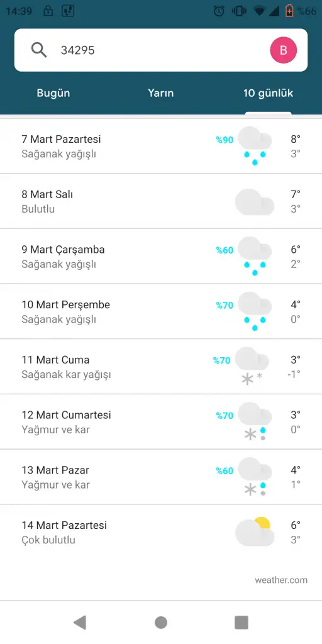Open the weather.com source link
Viewport: 322px width, 644px height.
[281, 580]
